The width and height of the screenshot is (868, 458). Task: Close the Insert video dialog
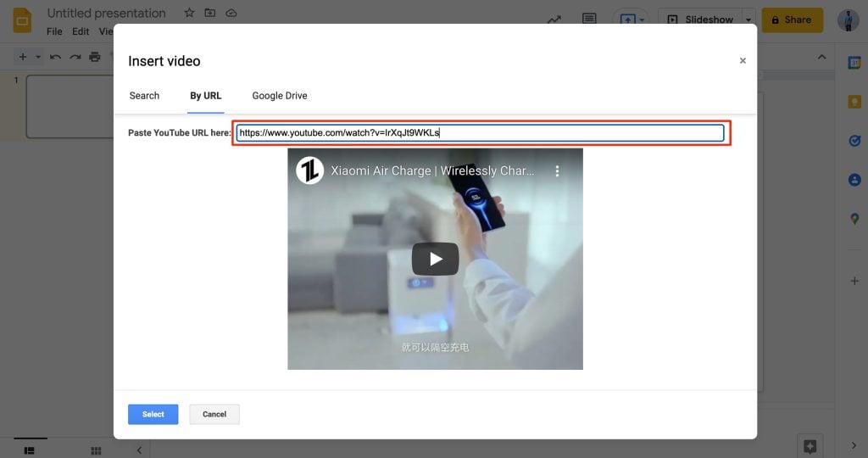tap(743, 61)
